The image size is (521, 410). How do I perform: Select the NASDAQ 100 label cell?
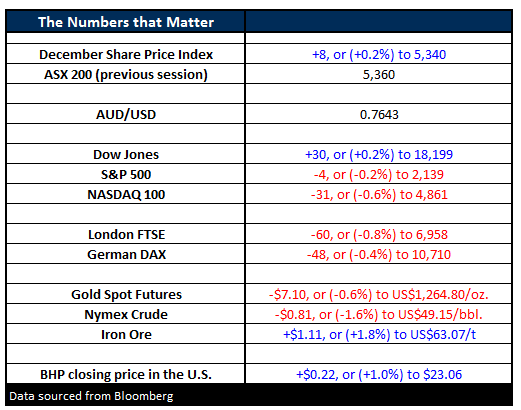[x=126, y=194]
